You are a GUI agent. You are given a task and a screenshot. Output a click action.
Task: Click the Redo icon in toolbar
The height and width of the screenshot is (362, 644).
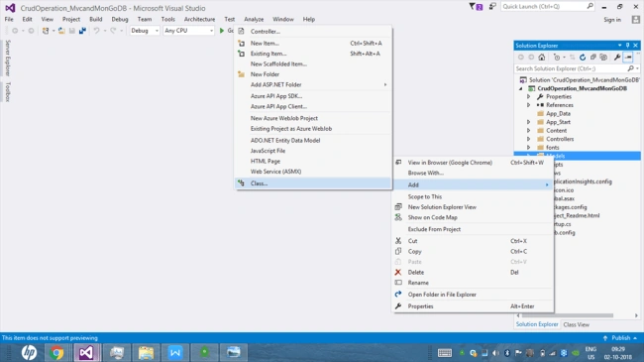[113, 31]
